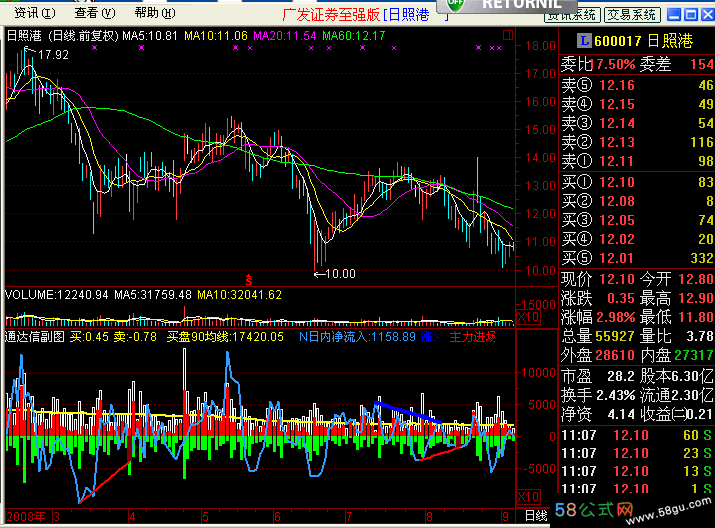Click the MA5:10.81 indicator label
Image resolution: width=715 pixels, height=528 pixels.
(150, 36)
